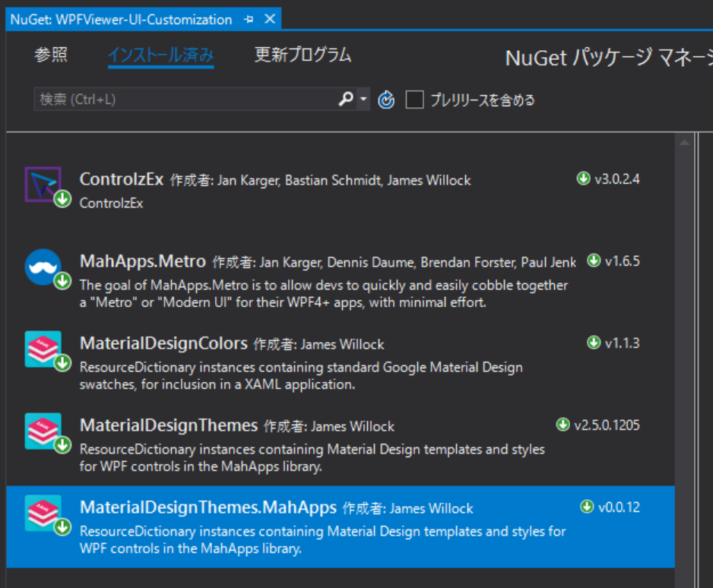Select the MaterialDesignColors package title
Screen dimensions: 713x588
point(163,343)
